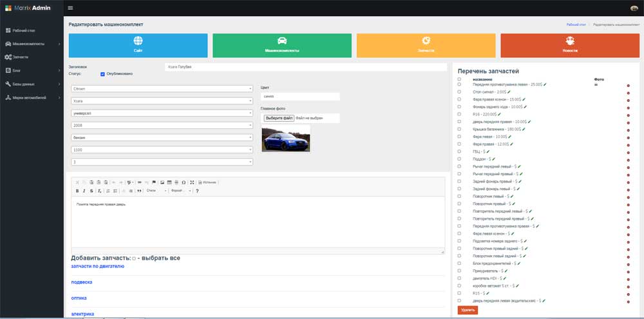
Task: Click the red Удалить button
Action: (x=468, y=310)
